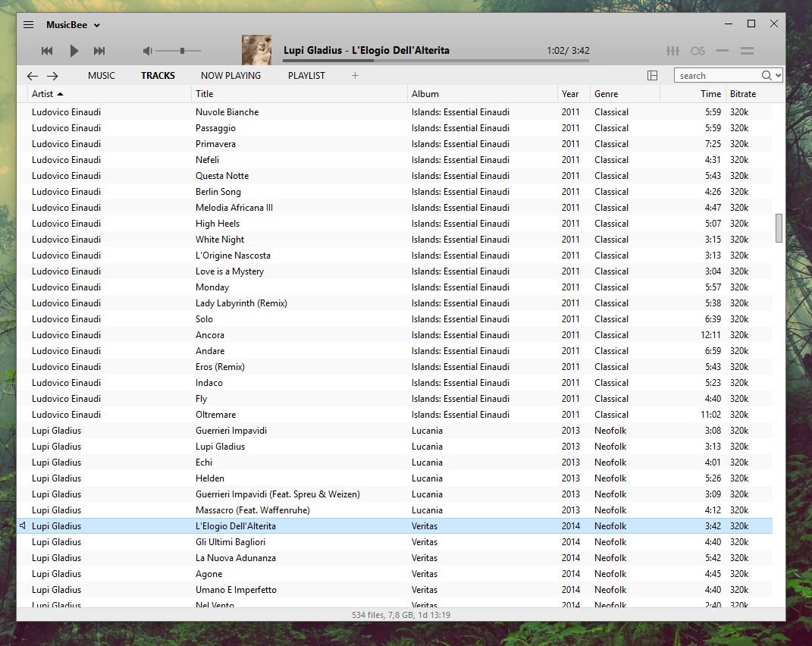The height and width of the screenshot is (646, 812).
Task: Click the 1:02/ 3:42 time display
Action: [568, 51]
